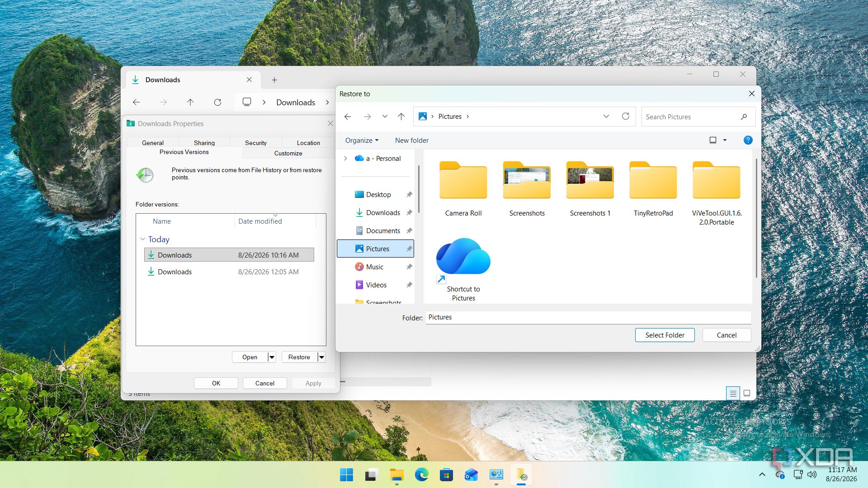
Task: Click the Search Pictures box
Action: pos(698,117)
